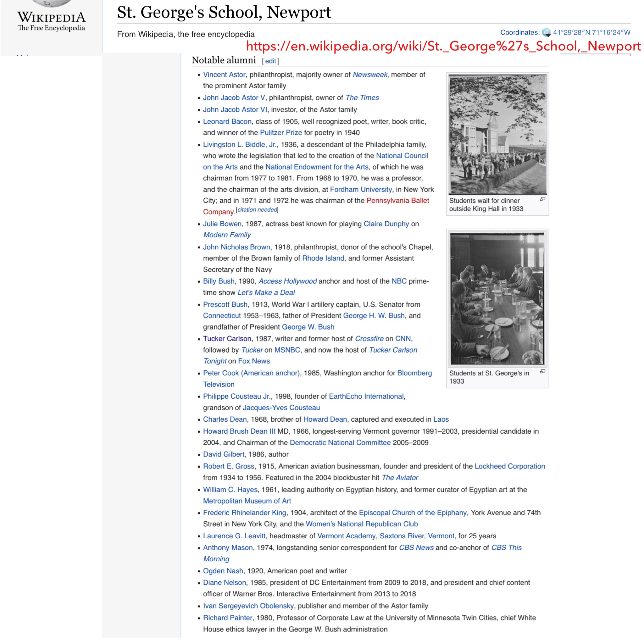The height and width of the screenshot is (644, 644).
Task: Open Philippe Cousteau Jr. article
Action: (x=237, y=396)
